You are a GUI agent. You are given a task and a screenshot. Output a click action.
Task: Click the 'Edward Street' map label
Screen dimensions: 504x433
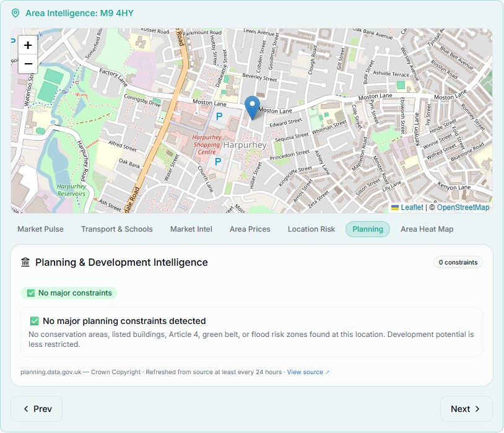click(x=285, y=123)
